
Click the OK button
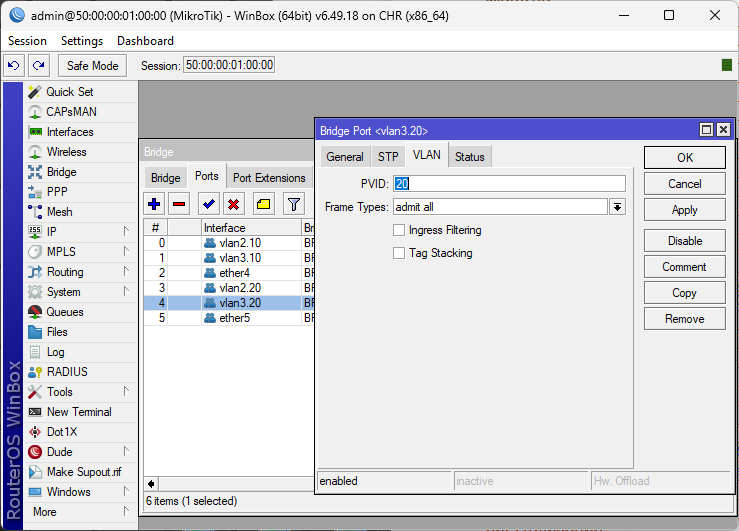coord(684,158)
